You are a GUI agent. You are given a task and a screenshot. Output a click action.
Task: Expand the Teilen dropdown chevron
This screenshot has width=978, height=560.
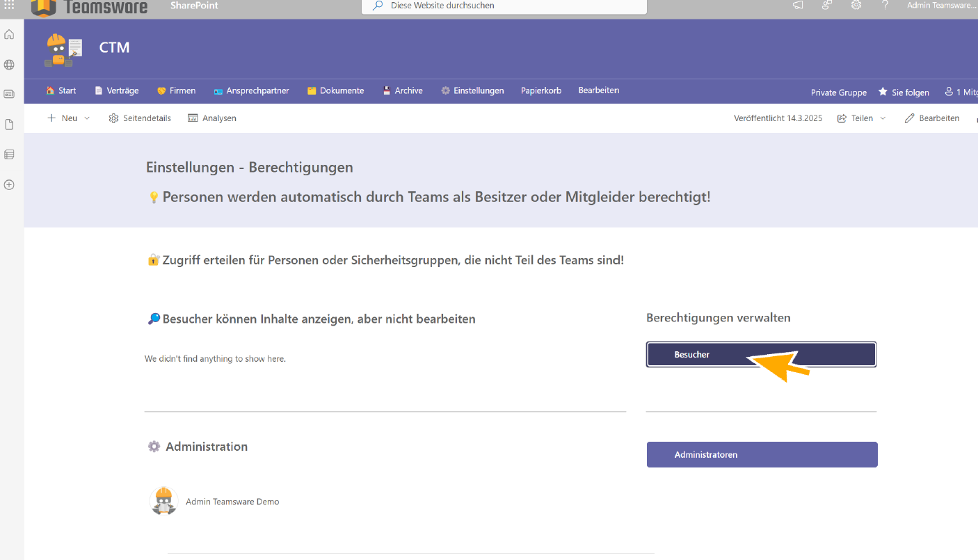click(x=883, y=118)
